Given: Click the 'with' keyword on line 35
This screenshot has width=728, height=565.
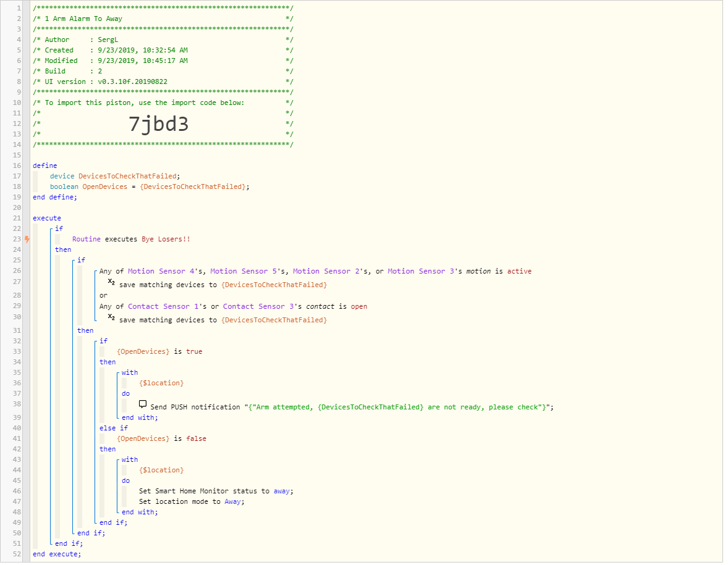Looking at the screenshot, I should click(x=130, y=373).
